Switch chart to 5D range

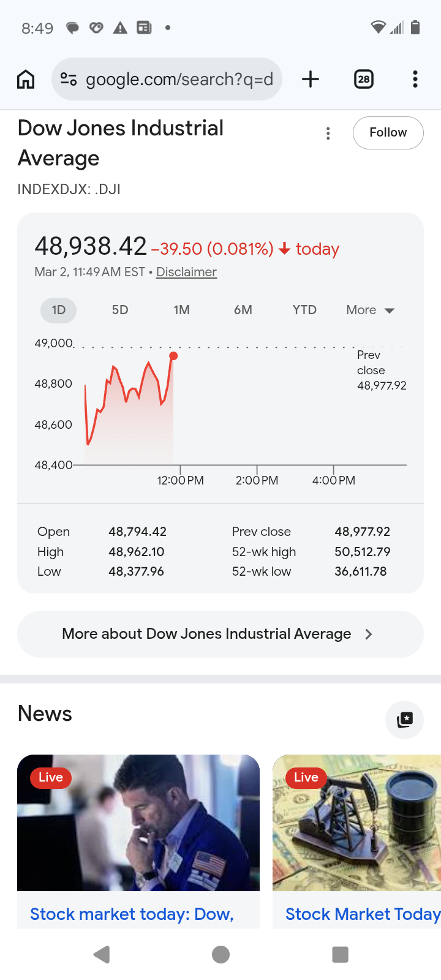pos(120,310)
